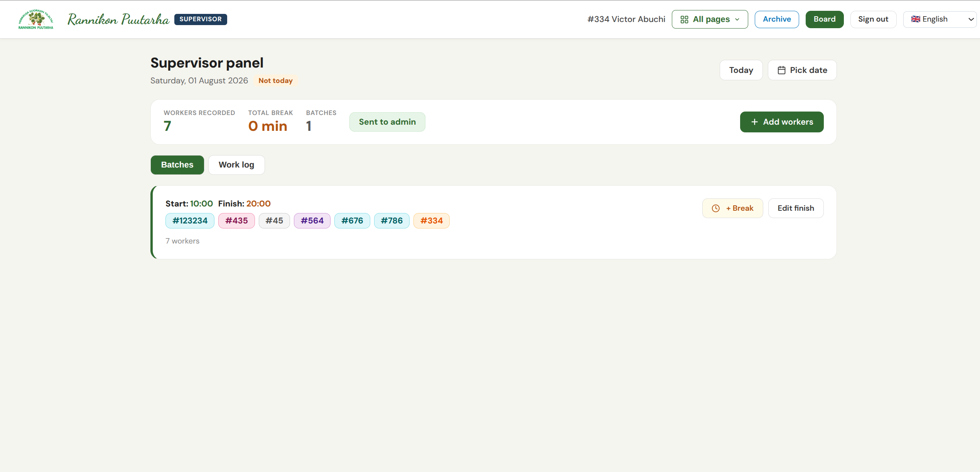The image size is (980, 472).
Task: Click the Not today badge
Action: coord(275,81)
